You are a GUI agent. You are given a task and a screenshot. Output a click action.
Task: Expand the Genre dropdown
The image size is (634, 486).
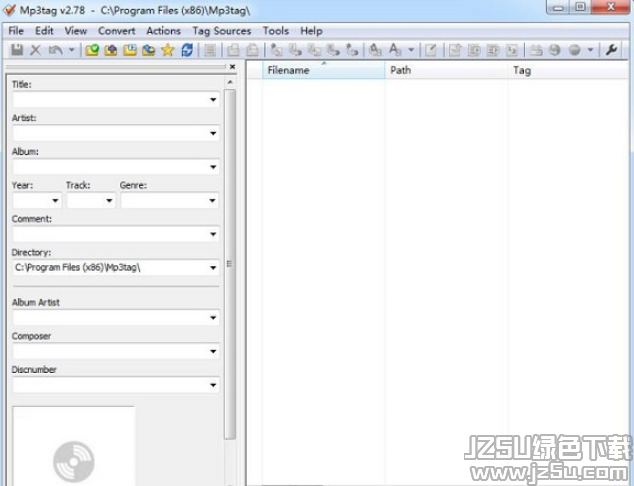point(212,200)
